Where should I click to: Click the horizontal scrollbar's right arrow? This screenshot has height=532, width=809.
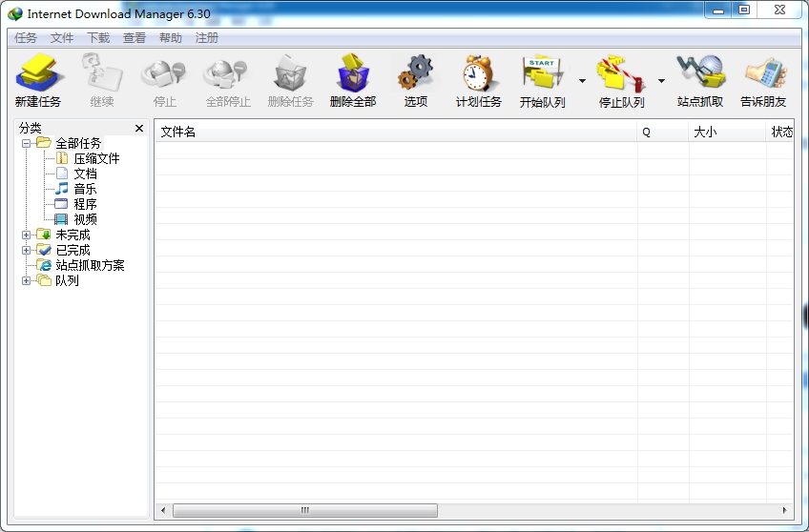pyautogui.click(x=785, y=510)
